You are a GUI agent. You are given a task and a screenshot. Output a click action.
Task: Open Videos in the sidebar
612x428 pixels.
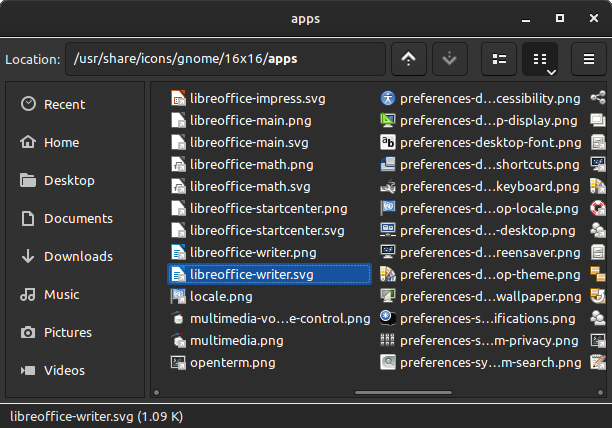click(x=75, y=370)
